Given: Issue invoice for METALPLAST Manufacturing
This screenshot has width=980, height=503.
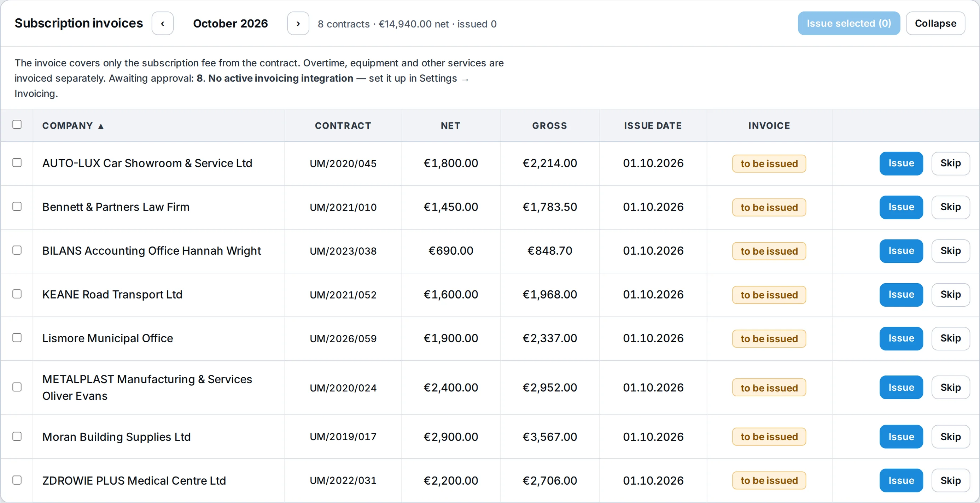Looking at the screenshot, I should coord(901,387).
